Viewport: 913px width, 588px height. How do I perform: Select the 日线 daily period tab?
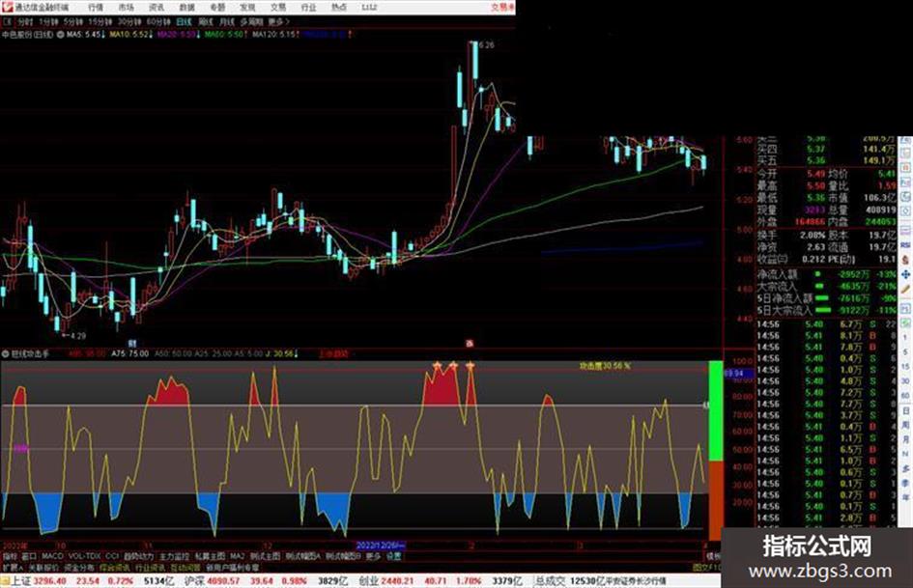pos(184,22)
